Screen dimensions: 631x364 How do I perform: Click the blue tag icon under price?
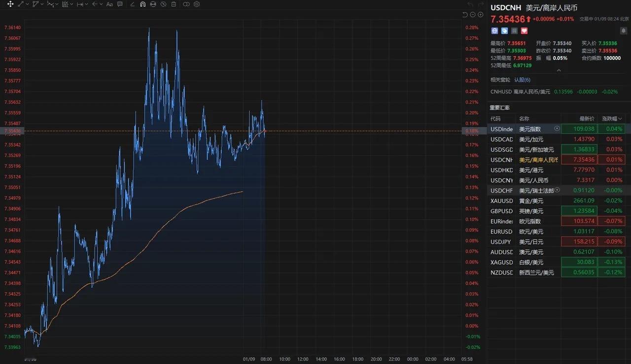504,31
